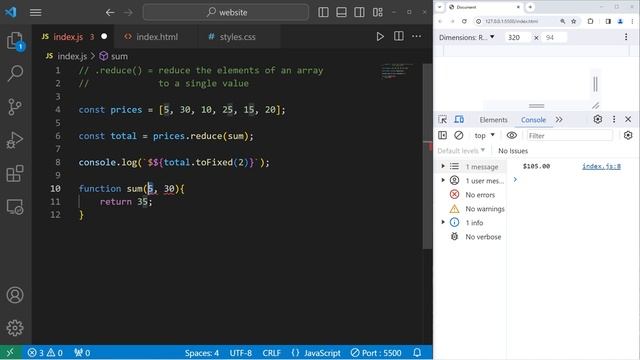Open Manage settings gear in VS Code
Image resolution: width=640 pixels, height=360 pixels.
(15, 328)
